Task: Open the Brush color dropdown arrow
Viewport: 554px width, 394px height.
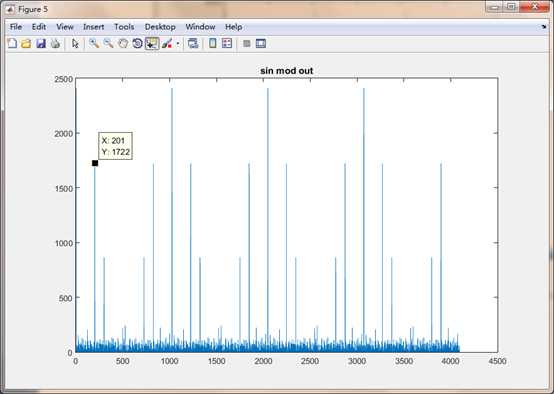Action: 178,44
